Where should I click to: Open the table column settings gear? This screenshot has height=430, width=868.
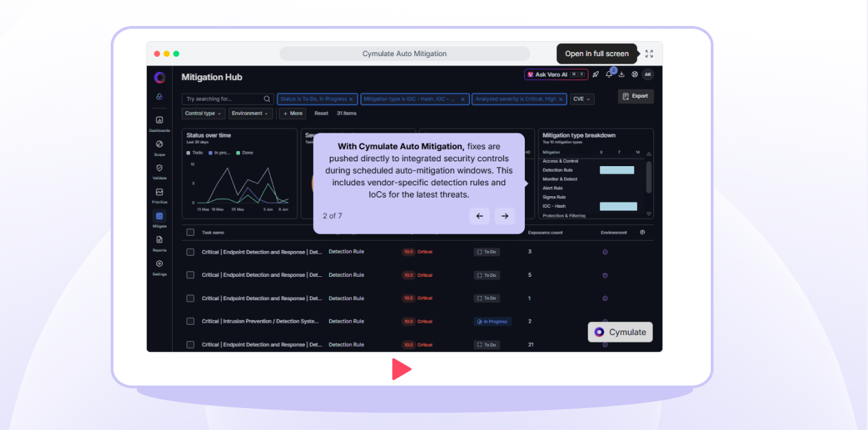point(642,232)
